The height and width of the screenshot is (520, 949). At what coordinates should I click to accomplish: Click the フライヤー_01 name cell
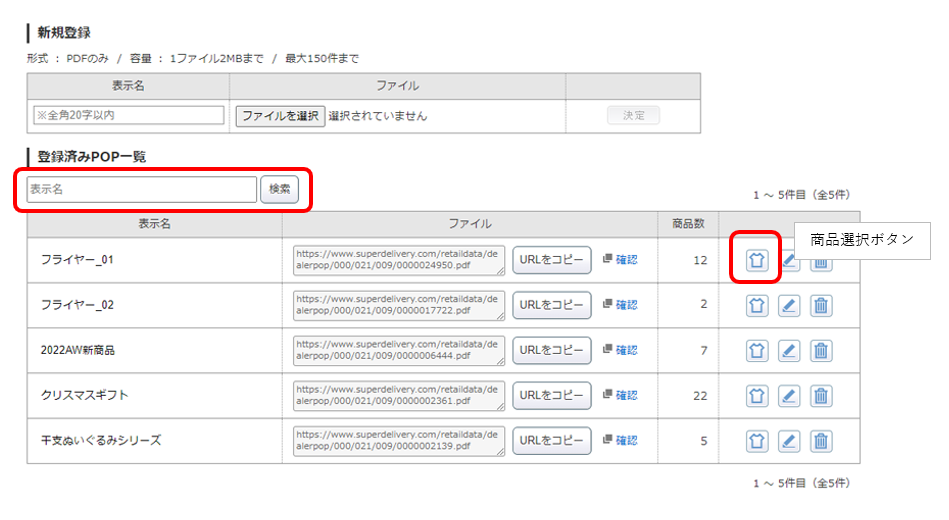coord(154,260)
